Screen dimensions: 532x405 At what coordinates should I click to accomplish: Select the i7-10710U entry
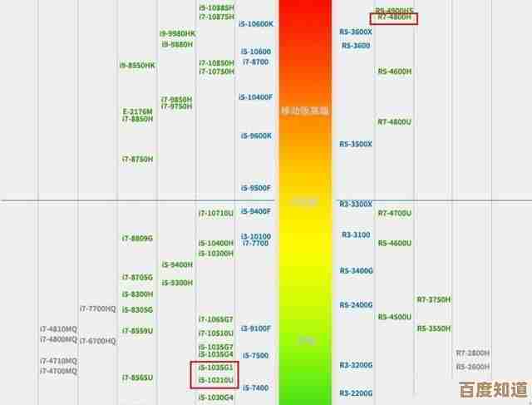click(215, 214)
